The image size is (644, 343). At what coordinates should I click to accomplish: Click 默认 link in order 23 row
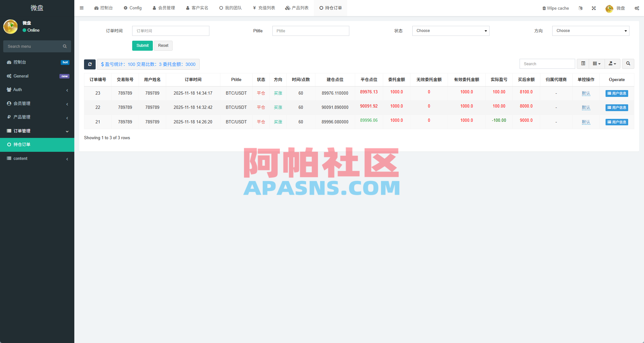[x=586, y=93]
